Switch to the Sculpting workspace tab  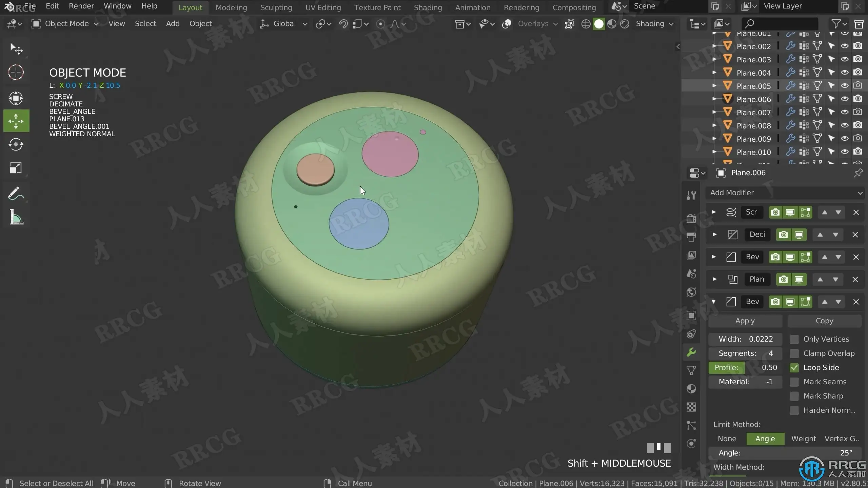(276, 7)
